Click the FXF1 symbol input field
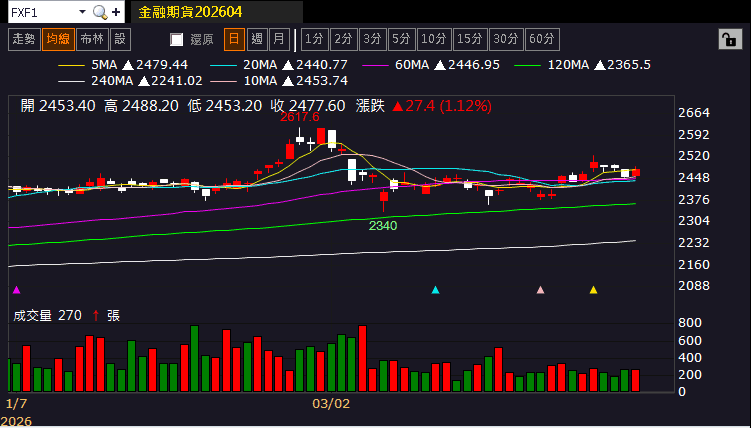Screen dimensions: 751x428 (40, 12)
